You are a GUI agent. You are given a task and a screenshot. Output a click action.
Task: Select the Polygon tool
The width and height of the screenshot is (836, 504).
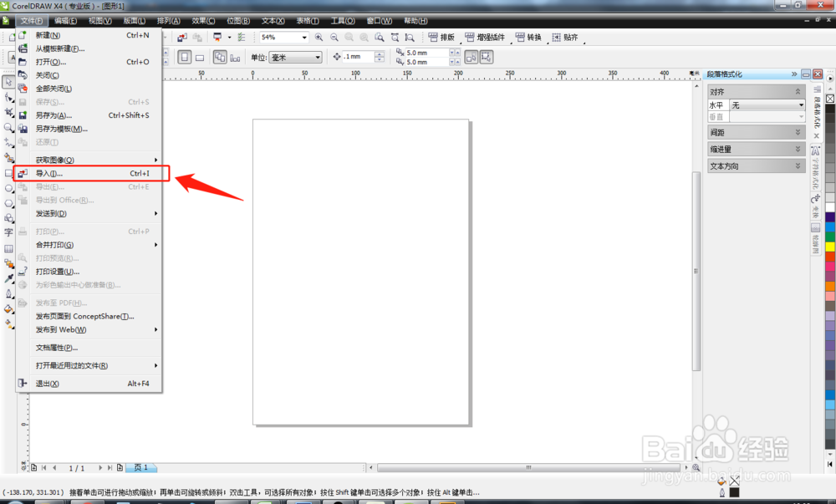(x=8, y=203)
